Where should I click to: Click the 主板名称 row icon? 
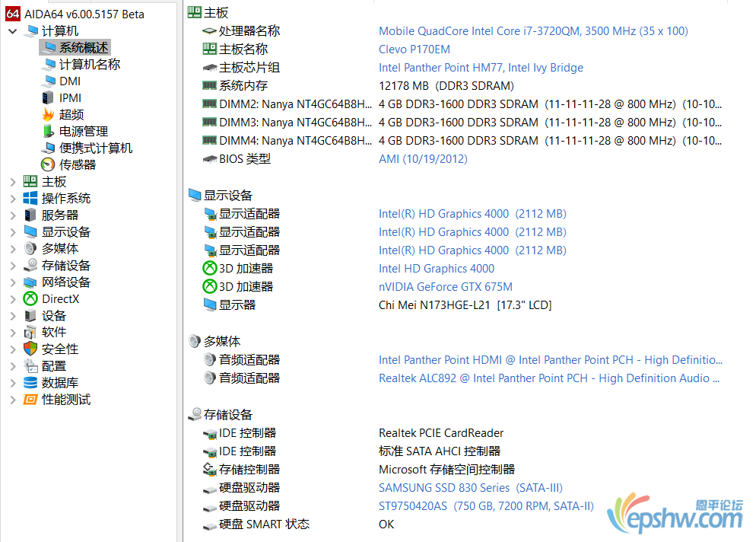(x=209, y=49)
